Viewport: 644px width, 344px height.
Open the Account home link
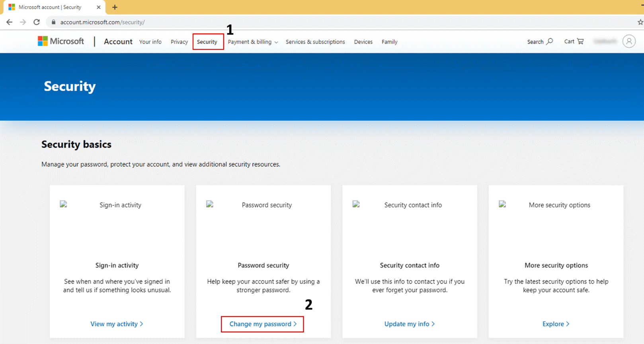tap(118, 41)
